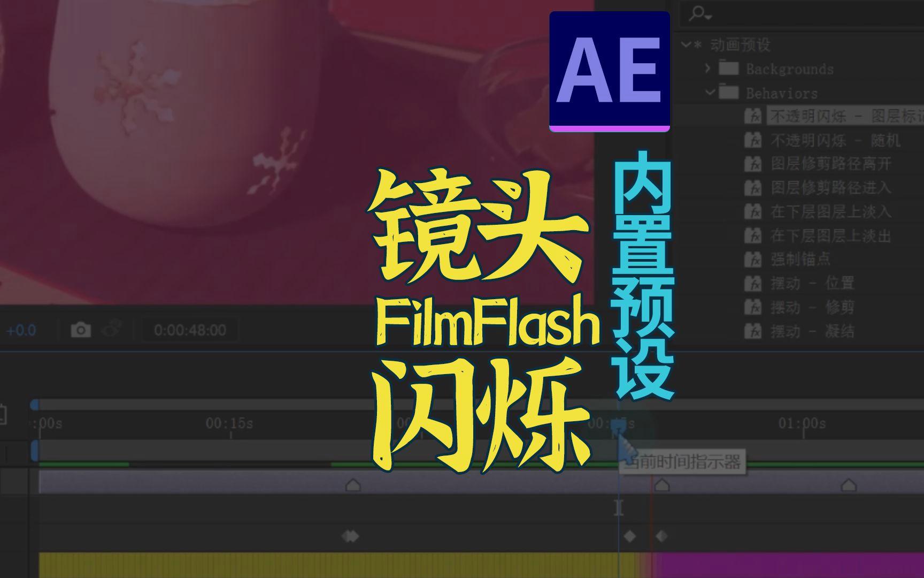Take a snapshot with the camera icon

pyautogui.click(x=81, y=330)
